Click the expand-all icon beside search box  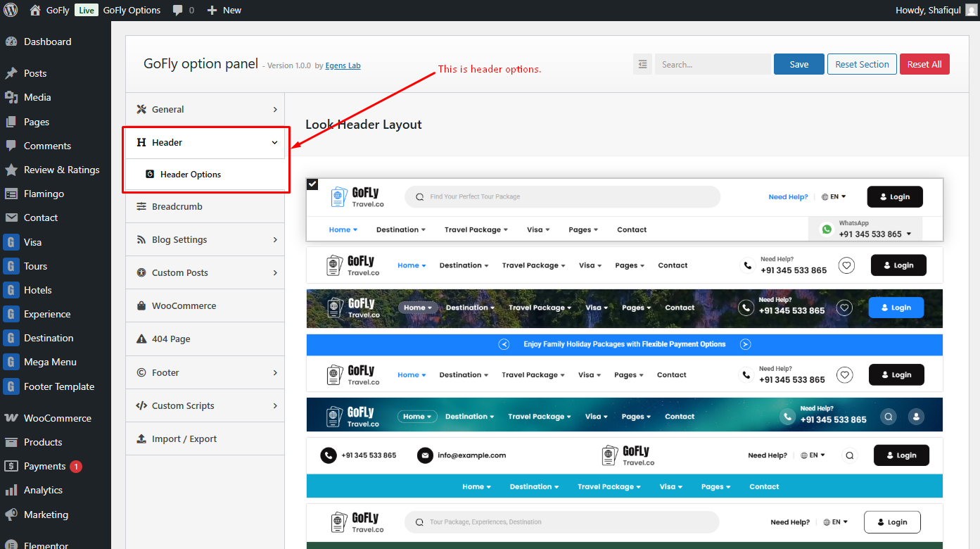click(x=642, y=64)
